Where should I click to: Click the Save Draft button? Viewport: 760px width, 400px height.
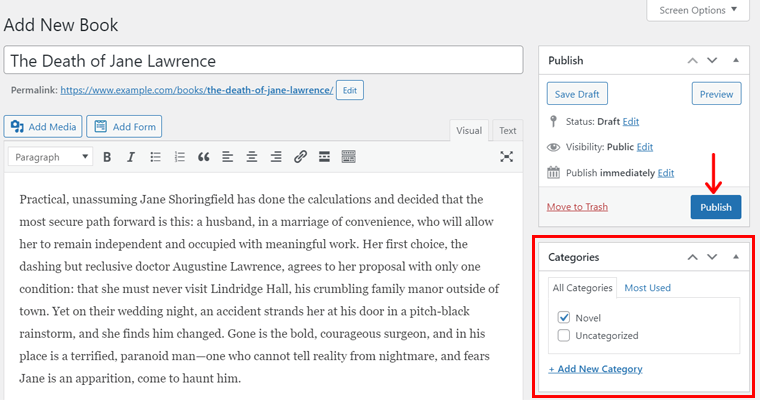tap(576, 94)
